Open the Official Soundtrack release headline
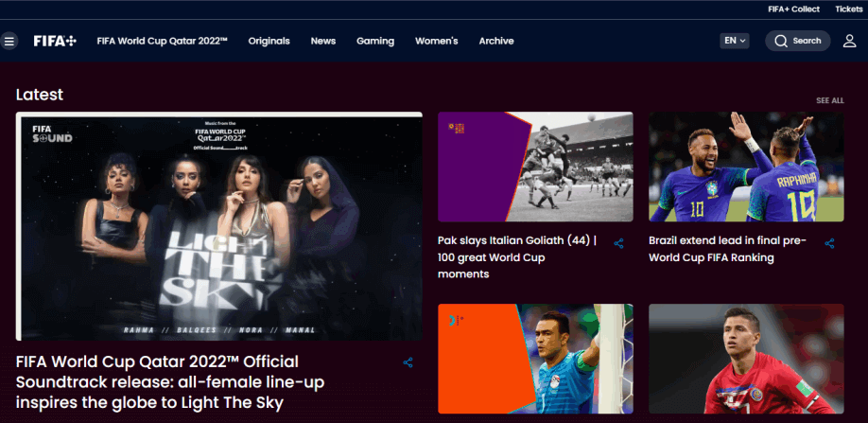 click(170, 382)
